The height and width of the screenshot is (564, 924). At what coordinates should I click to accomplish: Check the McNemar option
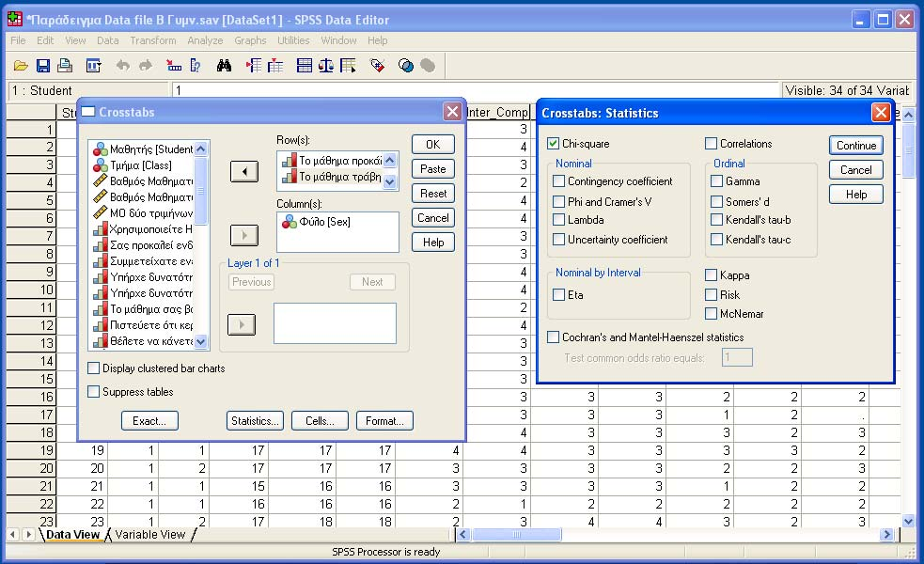pos(712,314)
